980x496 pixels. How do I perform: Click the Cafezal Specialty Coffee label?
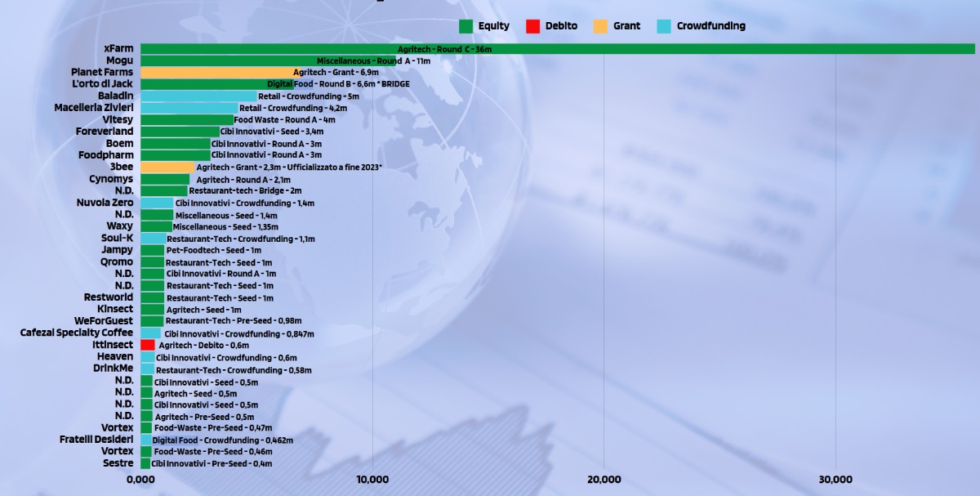pos(76,333)
